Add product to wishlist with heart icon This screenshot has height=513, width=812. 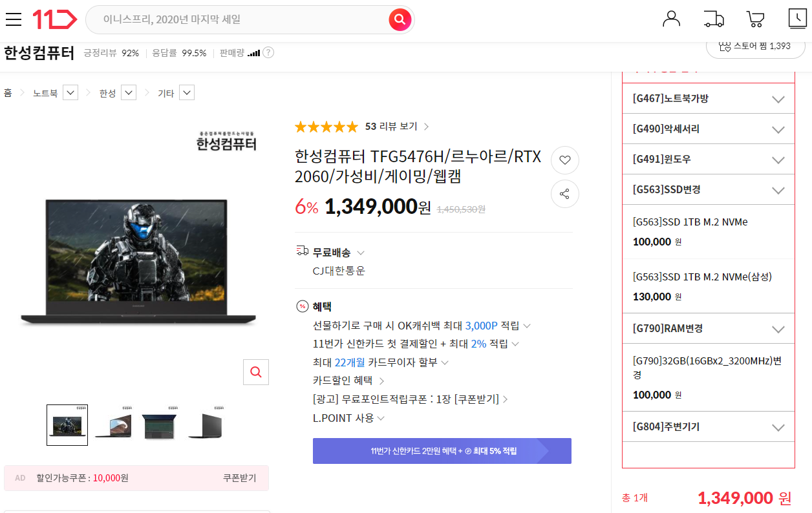pos(565,160)
